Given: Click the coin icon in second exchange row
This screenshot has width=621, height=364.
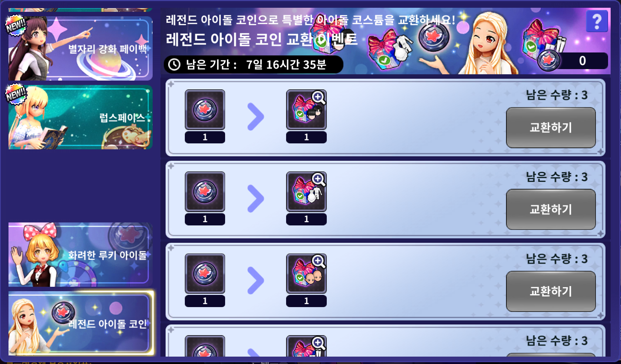Looking at the screenshot, I should click(205, 192).
